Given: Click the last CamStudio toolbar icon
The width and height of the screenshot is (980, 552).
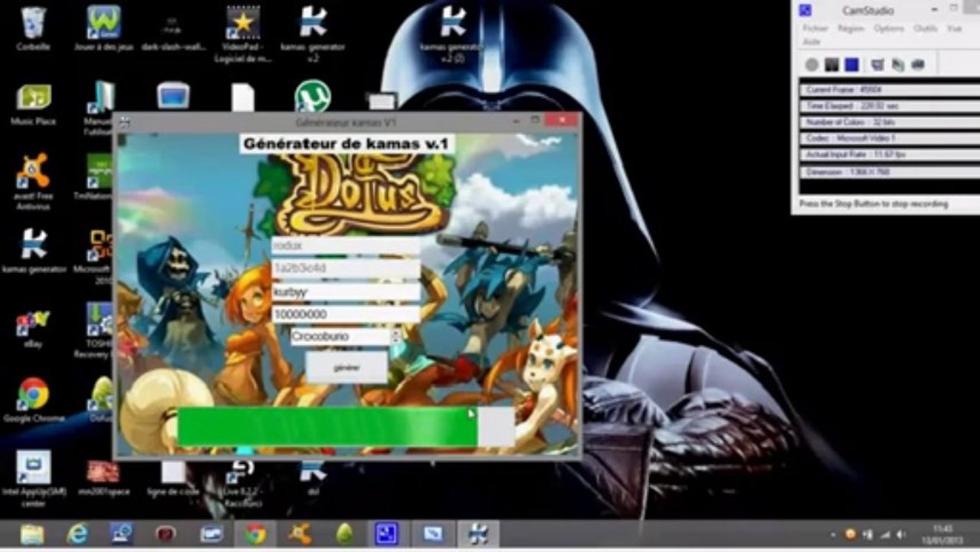Looking at the screenshot, I should [917, 64].
